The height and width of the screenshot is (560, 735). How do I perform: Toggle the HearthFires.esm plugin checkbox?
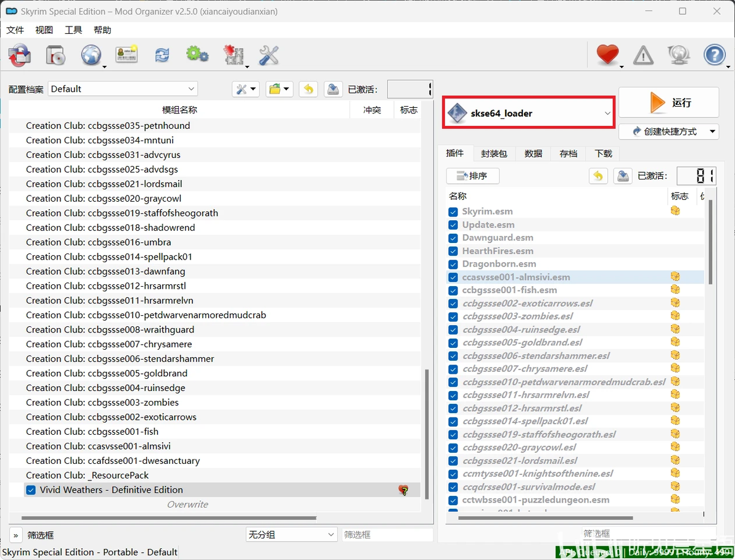(453, 251)
